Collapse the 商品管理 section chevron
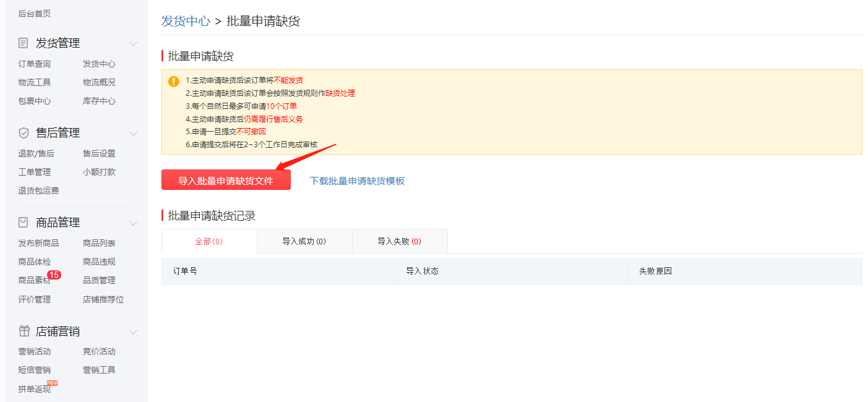868x402 pixels. point(133,223)
